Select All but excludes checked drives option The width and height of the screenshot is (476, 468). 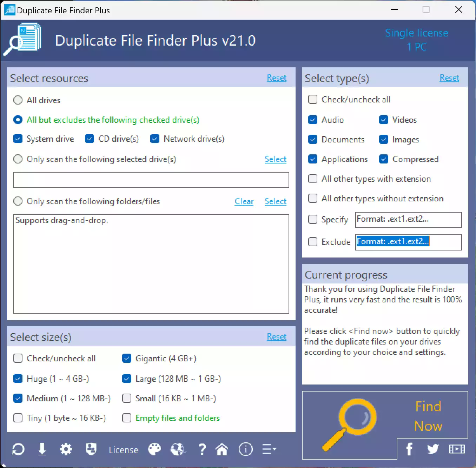tap(18, 120)
